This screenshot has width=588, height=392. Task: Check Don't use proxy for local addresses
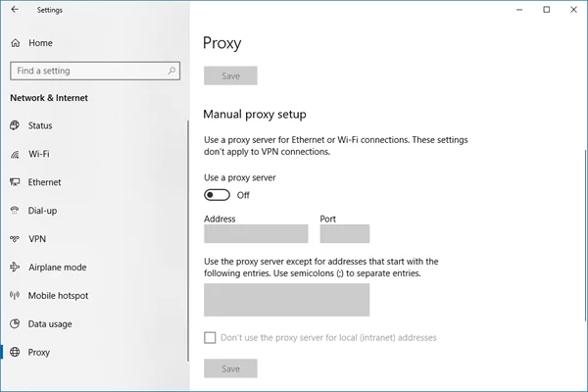210,338
